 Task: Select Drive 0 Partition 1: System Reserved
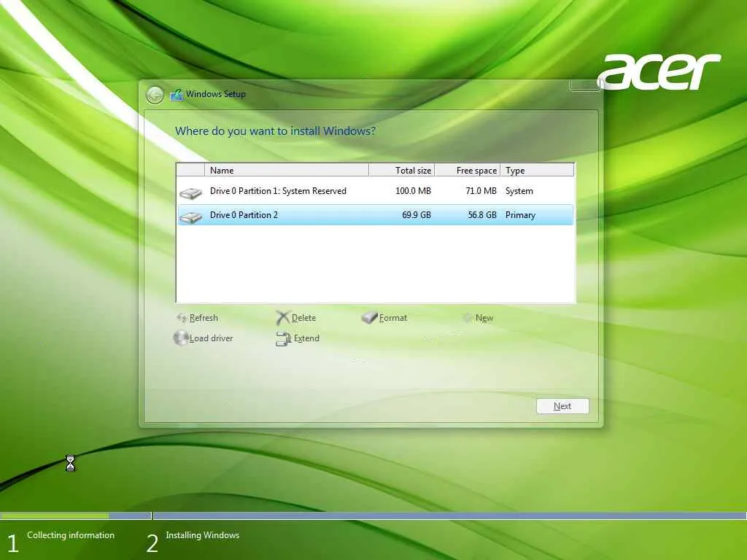(376, 191)
